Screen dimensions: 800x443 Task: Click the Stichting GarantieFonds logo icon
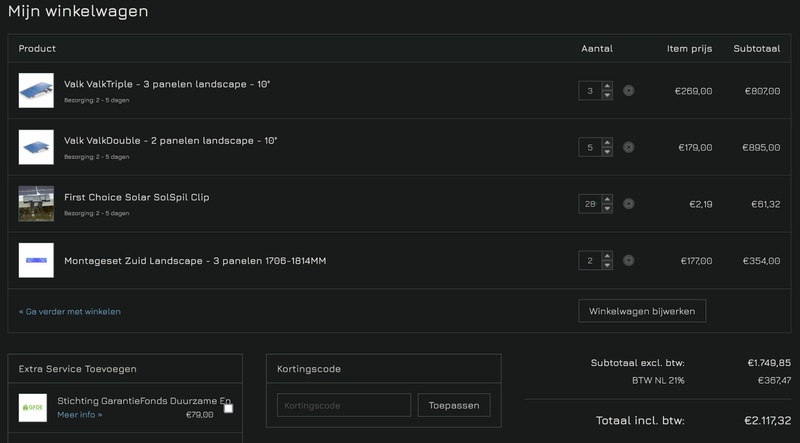click(x=33, y=407)
